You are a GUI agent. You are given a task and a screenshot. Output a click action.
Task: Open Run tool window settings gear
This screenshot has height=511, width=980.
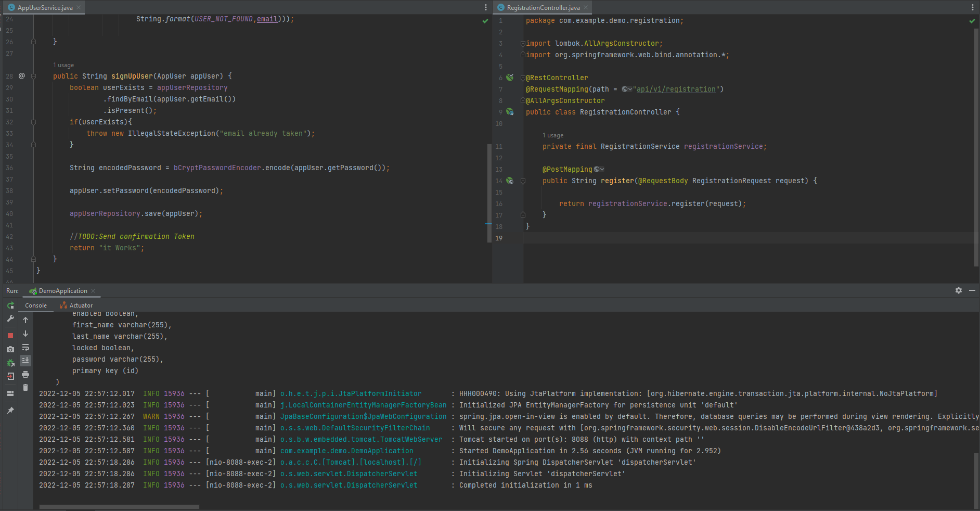click(959, 290)
